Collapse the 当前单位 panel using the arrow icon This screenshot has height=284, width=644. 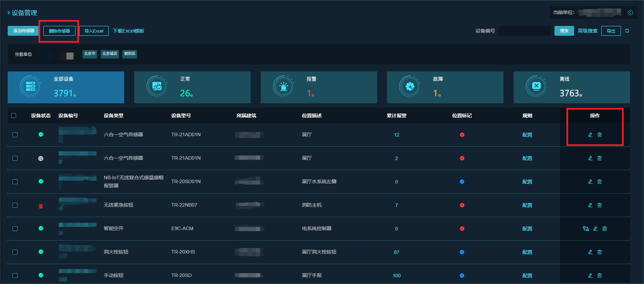coord(630,13)
